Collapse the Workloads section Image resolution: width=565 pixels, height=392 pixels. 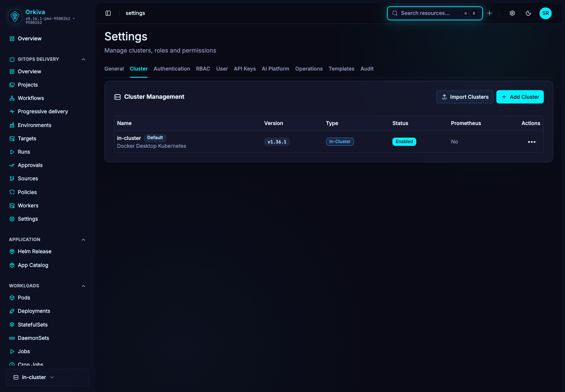pos(83,286)
